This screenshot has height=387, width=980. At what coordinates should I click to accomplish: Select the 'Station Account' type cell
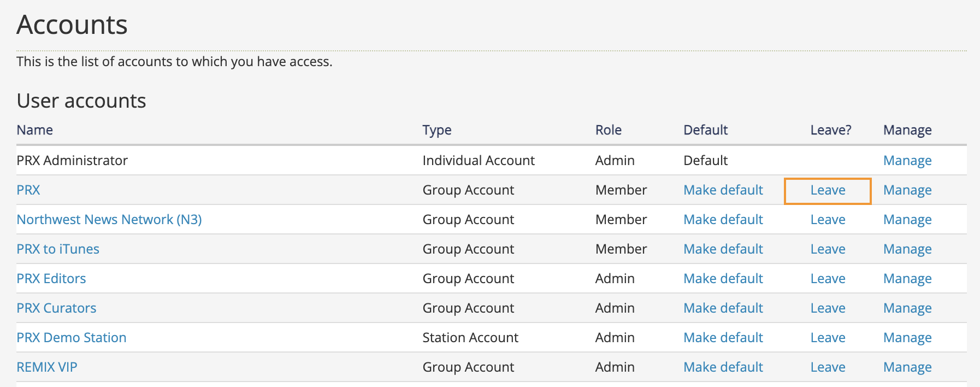pos(470,337)
